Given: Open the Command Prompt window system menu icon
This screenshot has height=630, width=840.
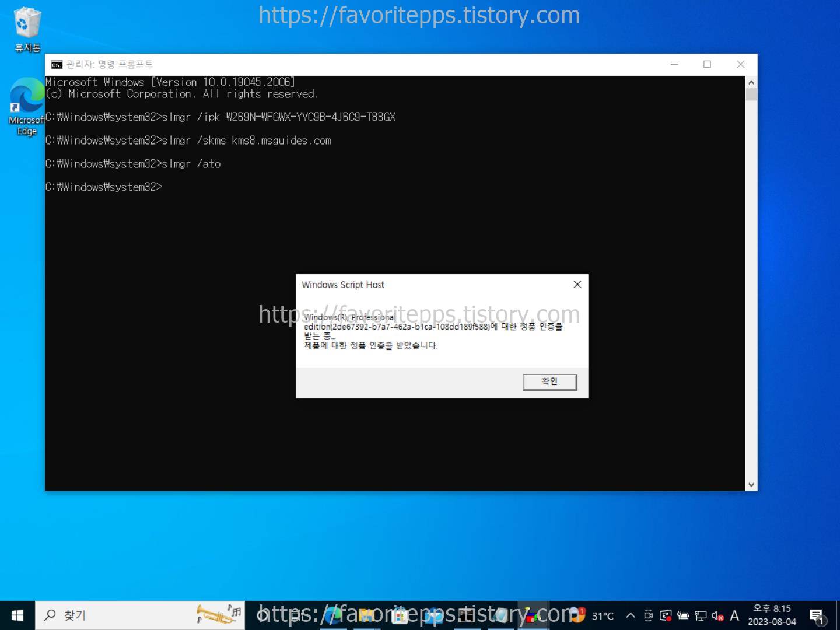Looking at the screenshot, I should click(57, 64).
